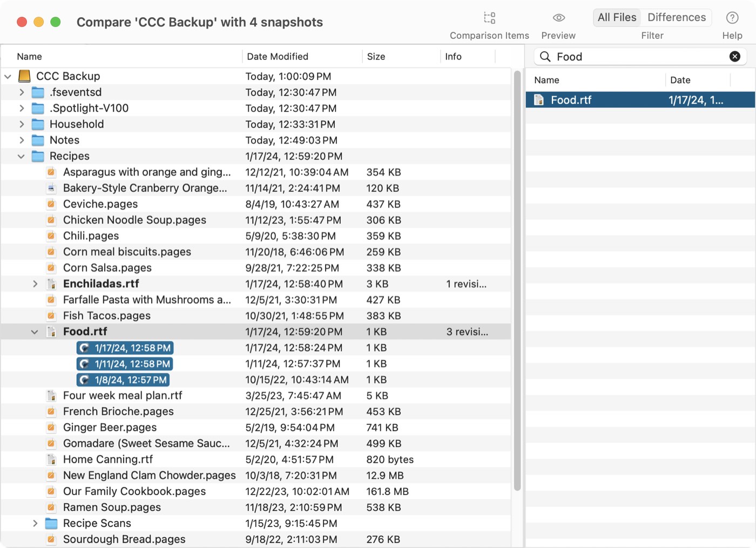
Task: Click the Notes folder icon
Action: point(38,141)
